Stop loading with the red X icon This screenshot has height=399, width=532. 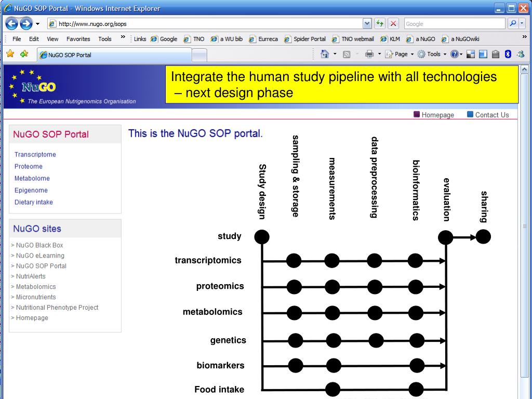coord(393,24)
